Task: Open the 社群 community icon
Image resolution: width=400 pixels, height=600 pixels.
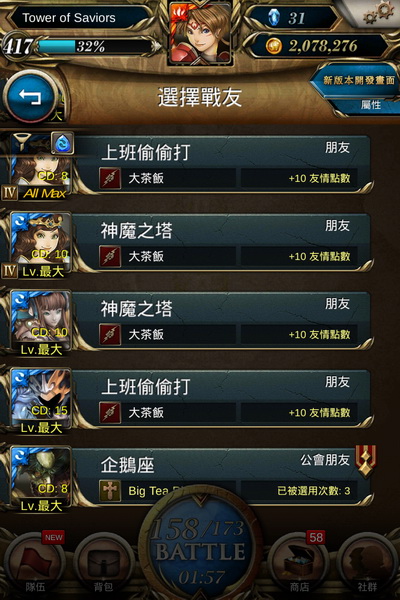Action: pos(367,564)
